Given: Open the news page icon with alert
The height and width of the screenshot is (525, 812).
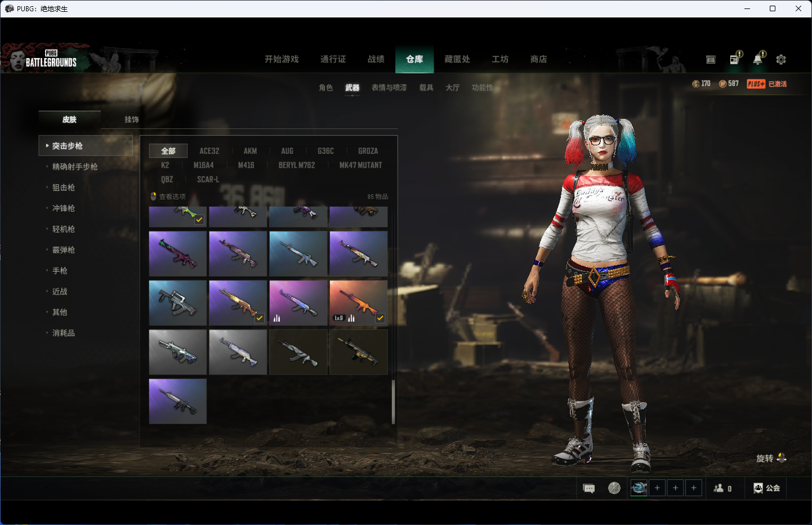Looking at the screenshot, I should [735, 59].
